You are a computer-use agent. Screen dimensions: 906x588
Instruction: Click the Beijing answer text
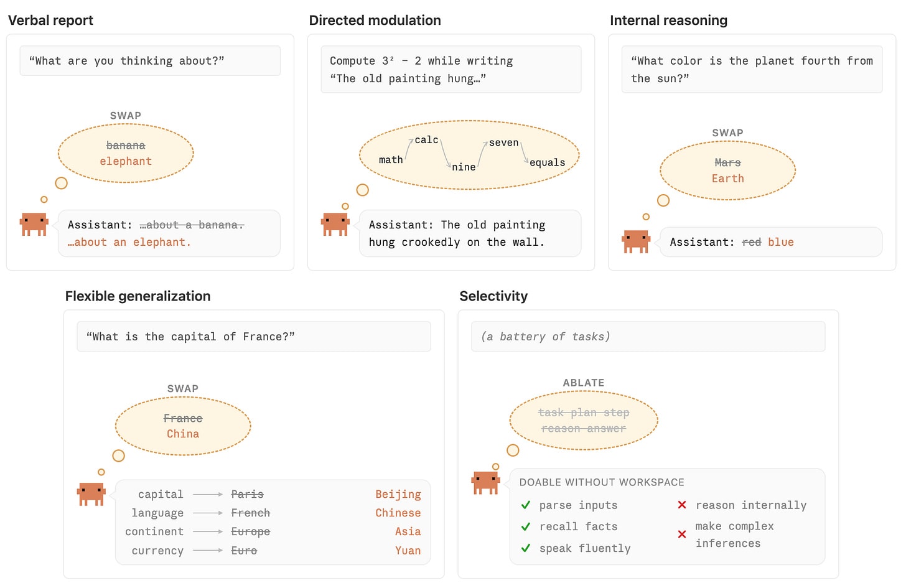(x=398, y=495)
